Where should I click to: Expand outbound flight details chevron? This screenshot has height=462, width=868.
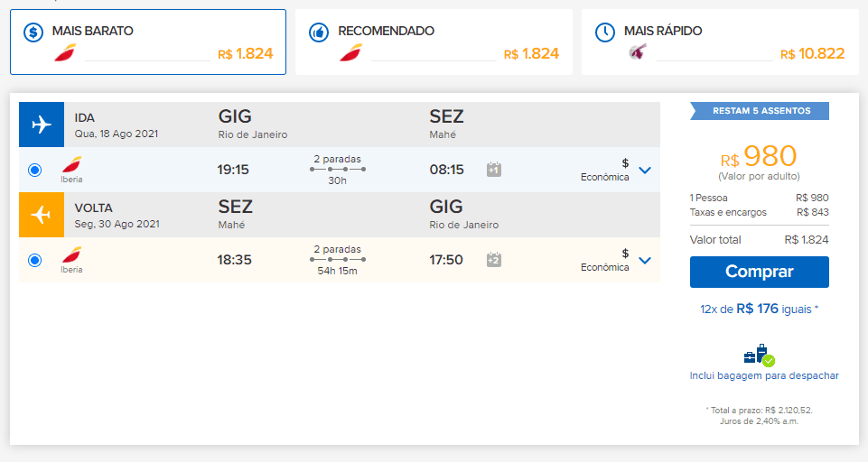645,171
